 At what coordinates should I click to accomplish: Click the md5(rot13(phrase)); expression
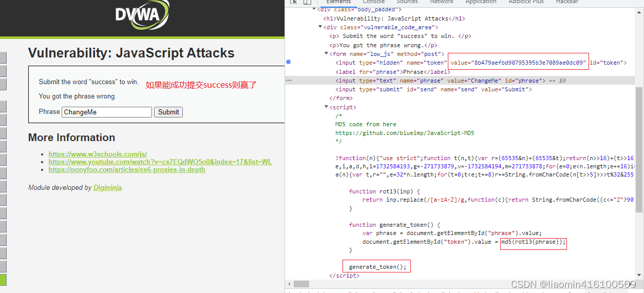[x=534, y=242]
